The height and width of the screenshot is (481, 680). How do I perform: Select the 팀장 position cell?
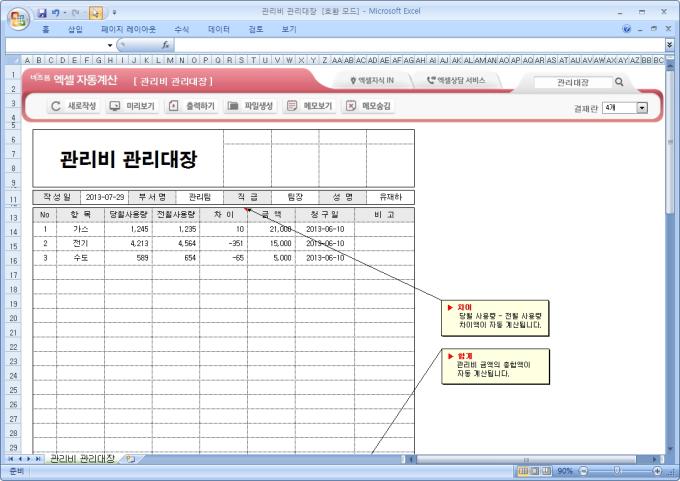click(x=295, y=197)
